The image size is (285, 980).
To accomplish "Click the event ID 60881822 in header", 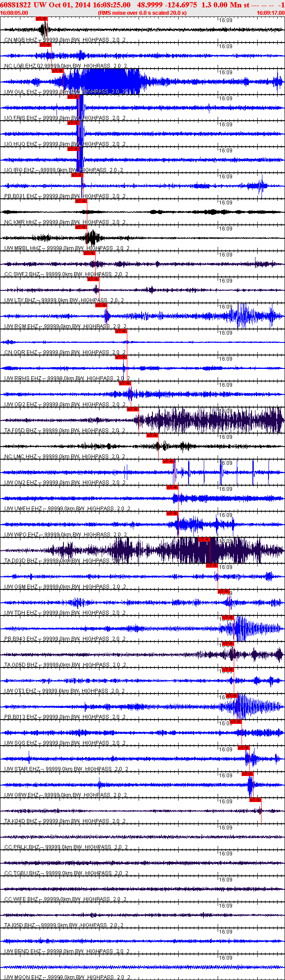I will (16, 4).
